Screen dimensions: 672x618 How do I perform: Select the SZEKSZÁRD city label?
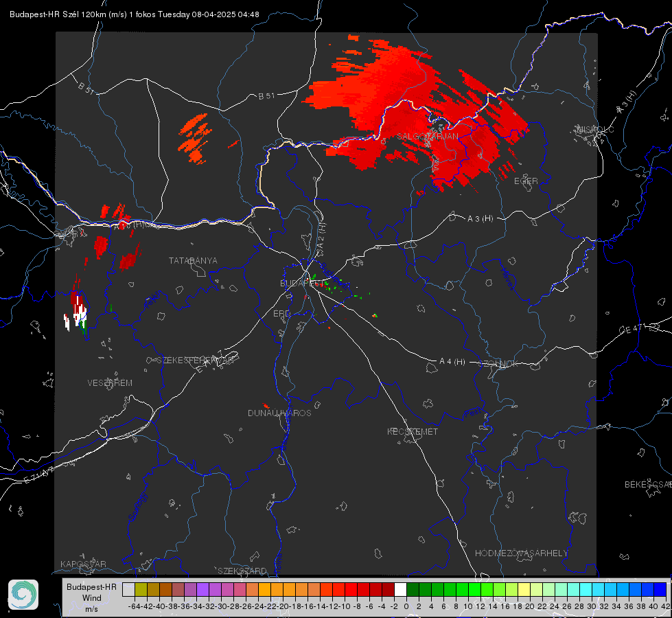point(242,571)
